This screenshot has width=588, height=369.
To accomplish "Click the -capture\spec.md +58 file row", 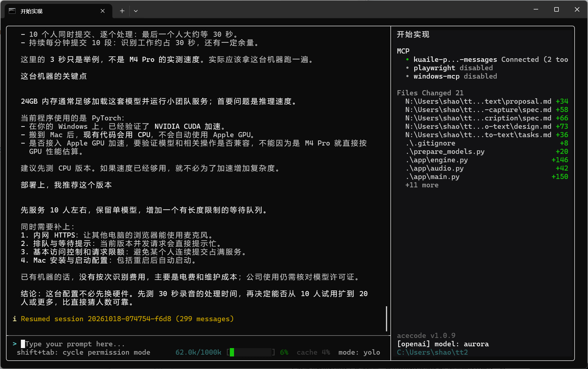I will click(x=487, y=110).
